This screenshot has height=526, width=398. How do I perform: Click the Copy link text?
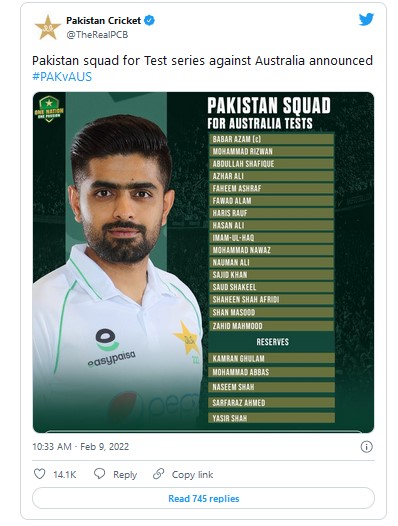coord(192,474)
